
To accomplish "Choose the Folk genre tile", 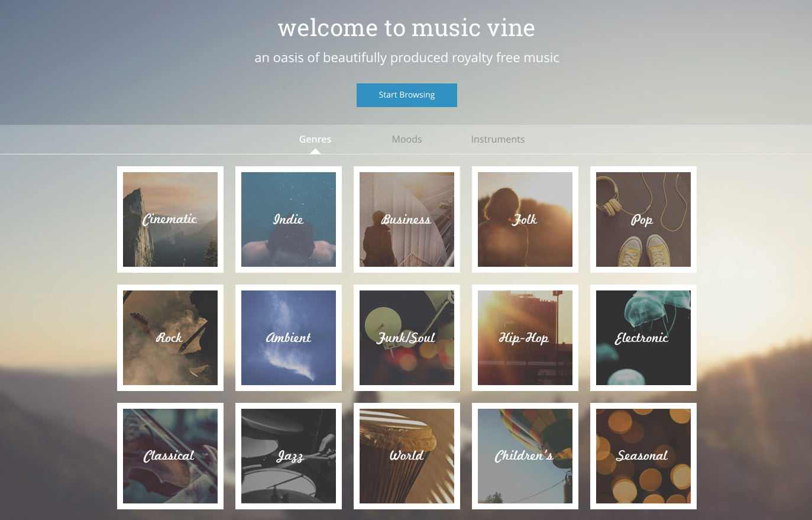I will (525, 219).
